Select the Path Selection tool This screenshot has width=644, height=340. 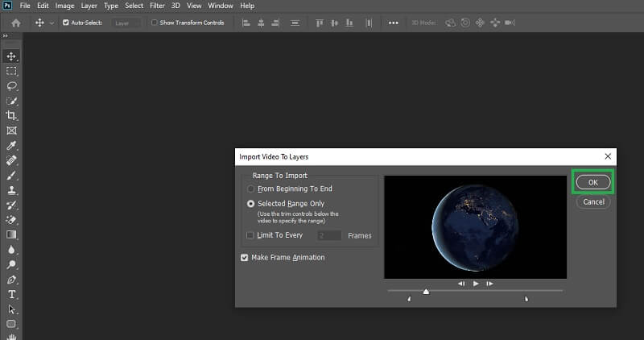tap(11, 309)
